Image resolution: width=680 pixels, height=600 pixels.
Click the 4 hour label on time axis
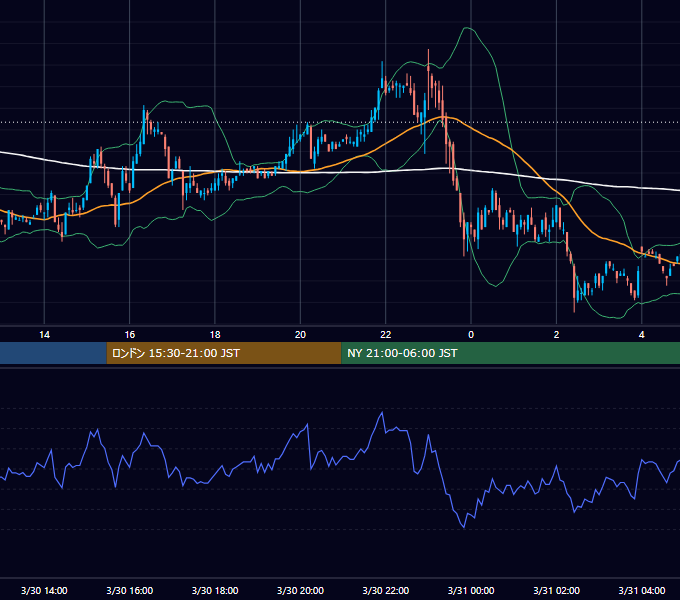coord(641,335)
